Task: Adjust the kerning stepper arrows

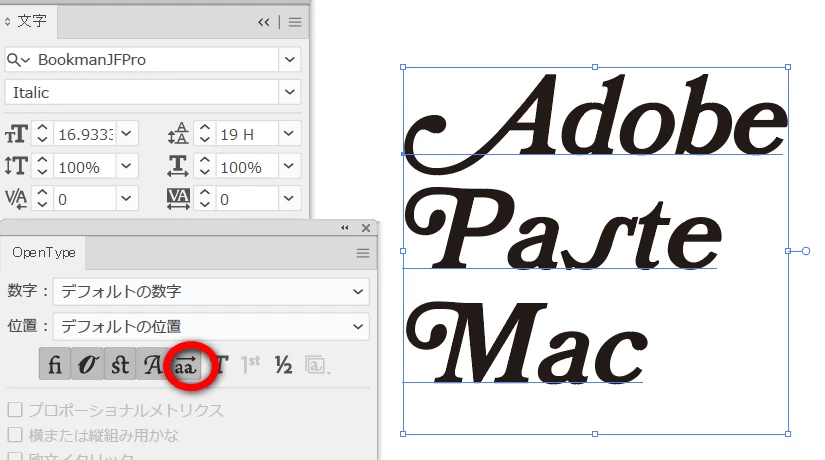Action: click(x=43, y=199)
